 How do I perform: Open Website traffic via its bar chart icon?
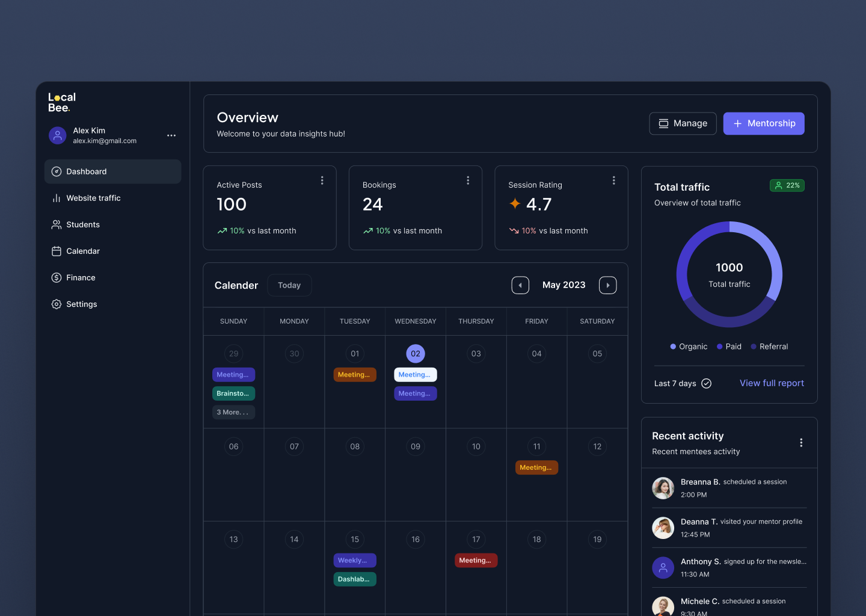tap(56, 198)
